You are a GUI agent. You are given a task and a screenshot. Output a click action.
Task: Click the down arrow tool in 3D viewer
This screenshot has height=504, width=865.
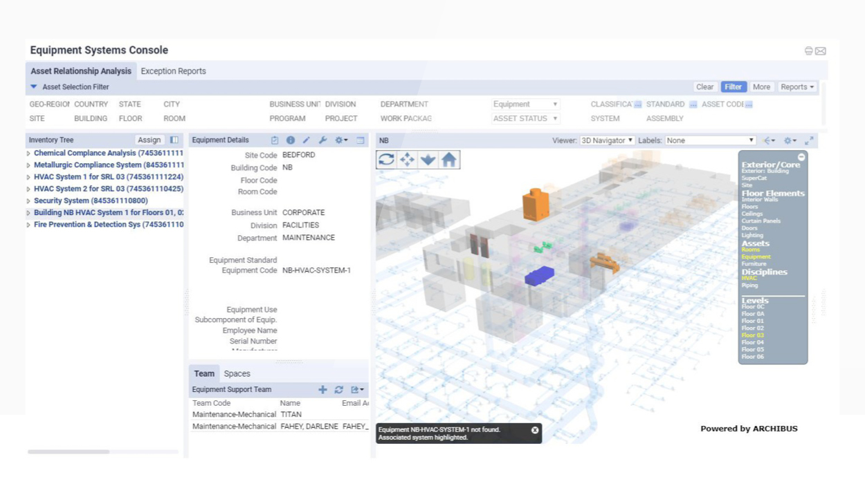428,160
